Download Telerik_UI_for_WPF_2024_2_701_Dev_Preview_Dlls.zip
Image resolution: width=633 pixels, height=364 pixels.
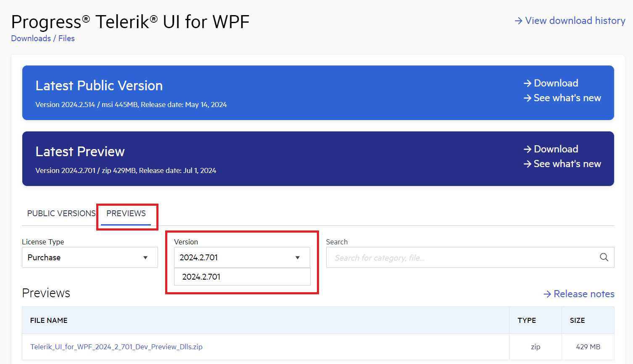pos(116,346)
